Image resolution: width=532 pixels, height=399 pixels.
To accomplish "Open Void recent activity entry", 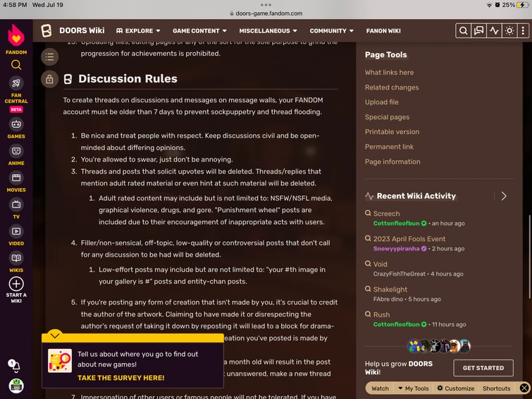I will click(380, 264).
